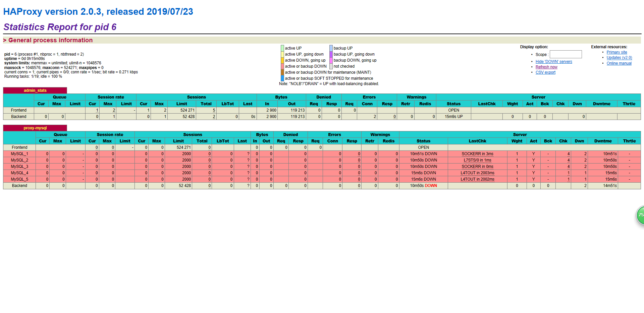Image resolution: width=644 pixels, height=313 pixels.
Task: Open the Online manual link
Action: [x=619, y=63]
